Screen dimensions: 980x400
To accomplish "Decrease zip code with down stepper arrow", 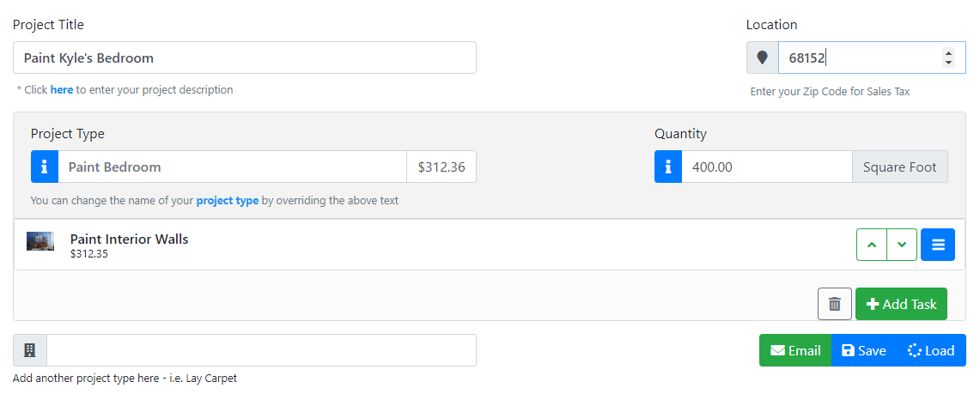I will (x=949, y=62).
